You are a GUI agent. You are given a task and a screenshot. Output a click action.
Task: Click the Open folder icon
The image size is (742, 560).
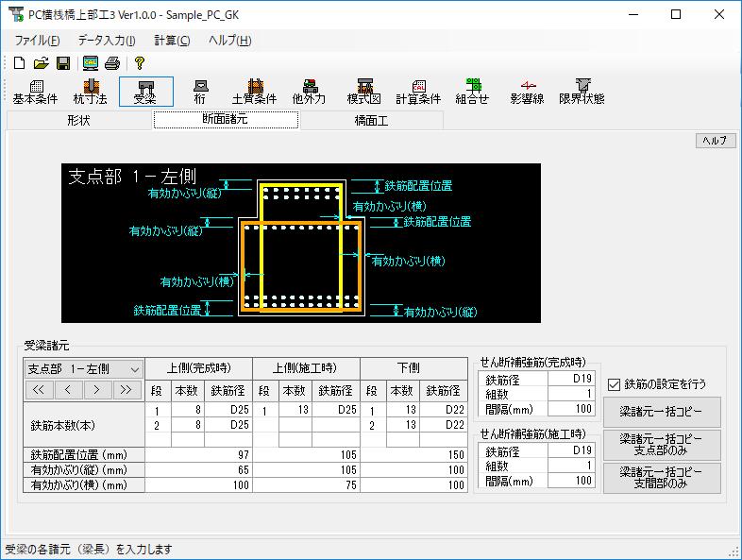pyautogui.click(x=42, y=63)
